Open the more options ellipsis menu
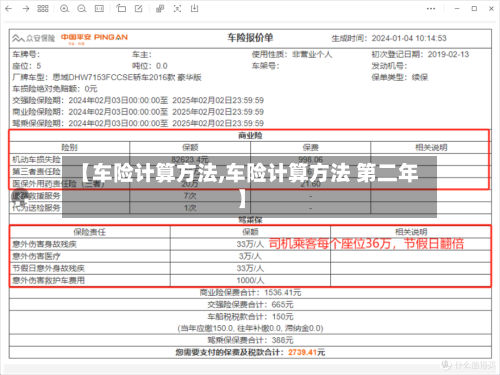The width and height of the screenshot is (500, 375). pos(431,9)
